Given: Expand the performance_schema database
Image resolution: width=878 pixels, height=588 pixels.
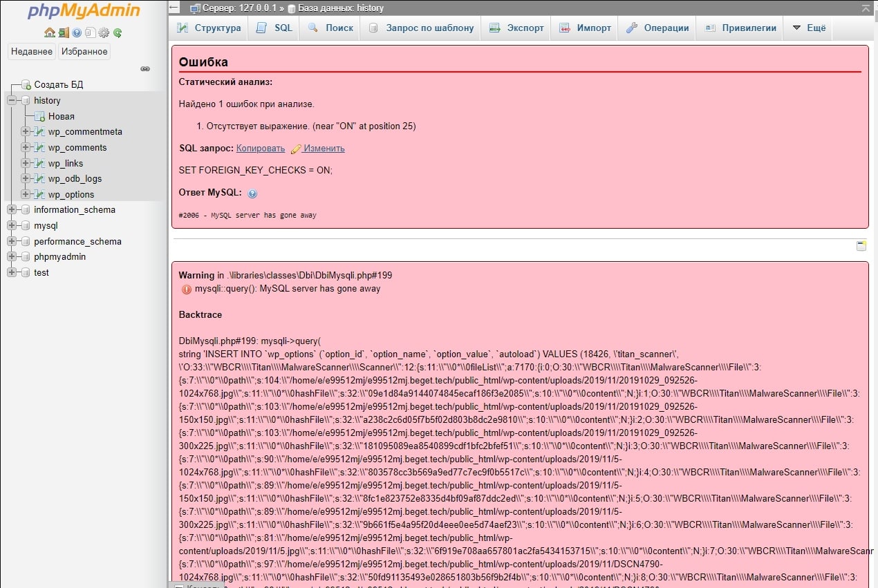Looking at the screenshot, I should (x=12, y=241).
